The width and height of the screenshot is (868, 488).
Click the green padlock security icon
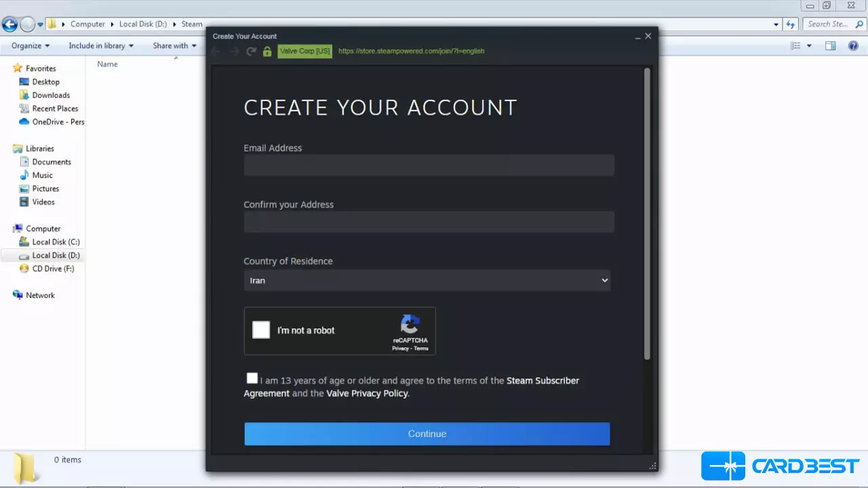point(267,52)
